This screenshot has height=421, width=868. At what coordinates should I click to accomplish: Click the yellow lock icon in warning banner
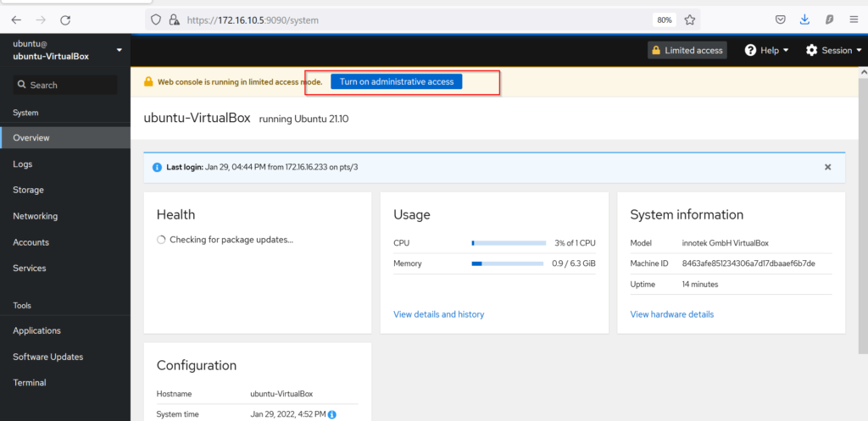[148, 82]
